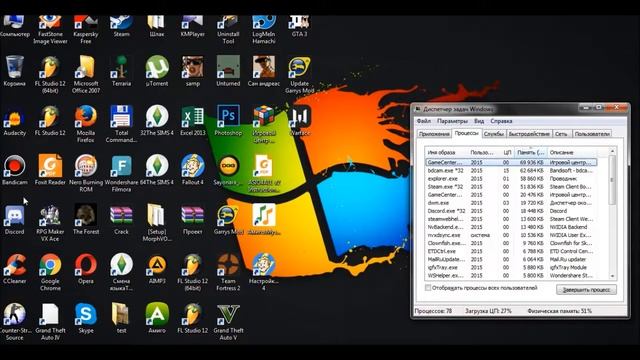This screenshot has width=640, height=360.
Task: Sort by the Имя образа column header
Action: [x=446, y=152]
